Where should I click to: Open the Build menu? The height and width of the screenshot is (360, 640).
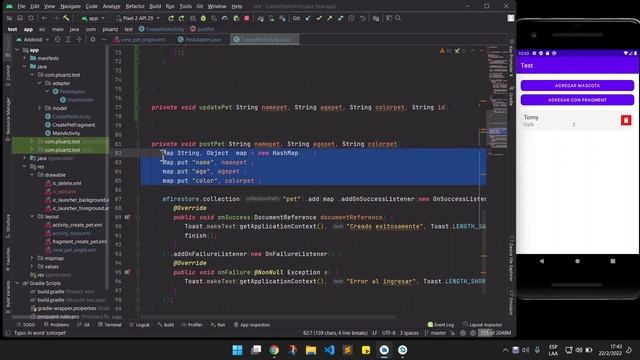click(155, 6)
